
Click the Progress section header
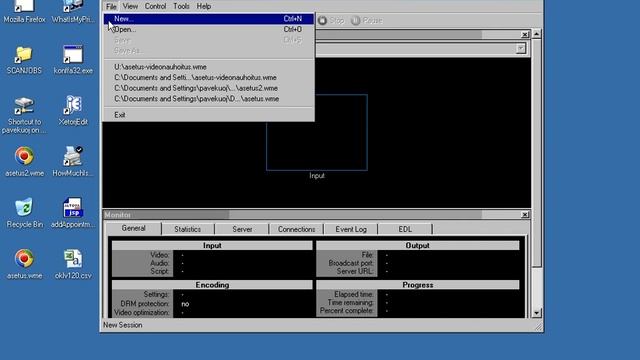click(x=418, y=285)
